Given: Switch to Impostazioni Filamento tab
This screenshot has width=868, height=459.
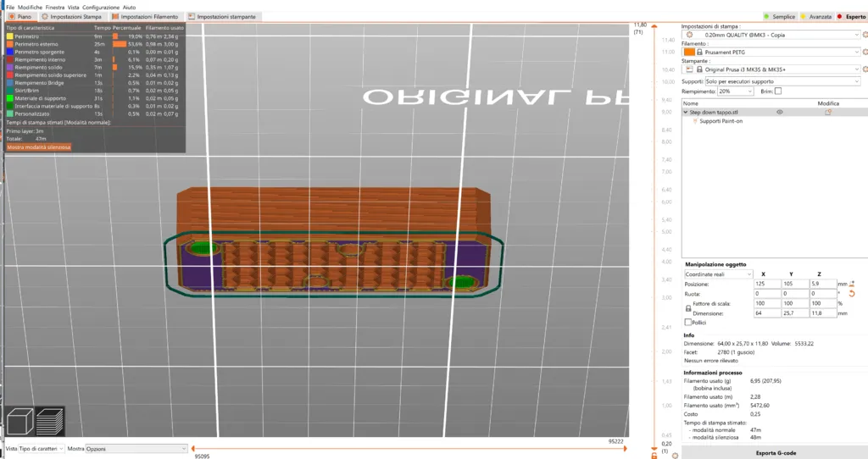Looking at the screenshot, I should click(145, 17).
